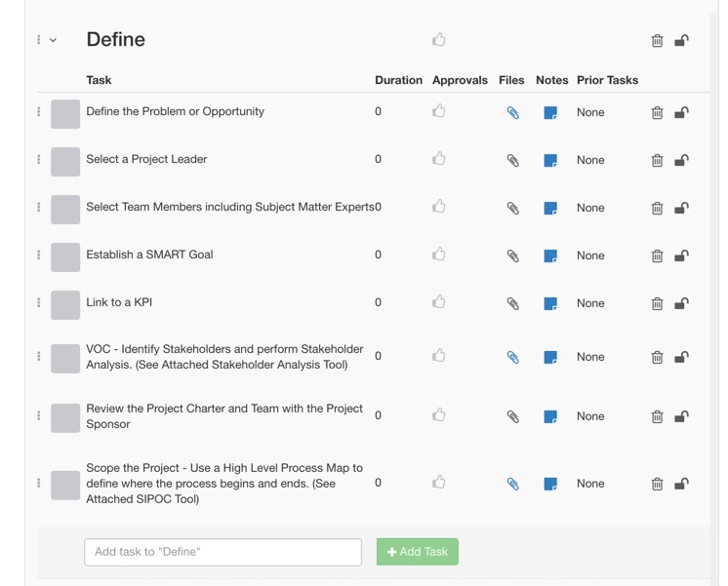Toggle lock on Define the Problem task
This screenshot has height=586, width=728.
click(681, 112)
